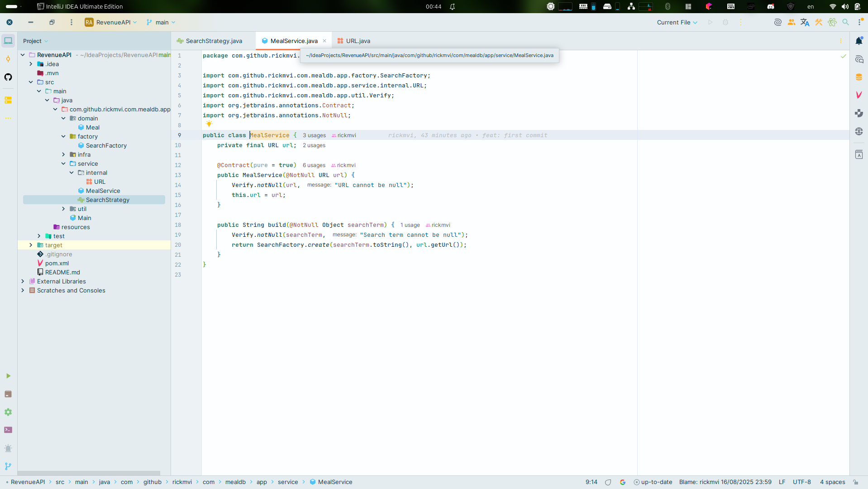This screenshot has height=489, width=868.
Task: Close the MealService.java tab
Action: pyautogui.click(x=324, y=41)
